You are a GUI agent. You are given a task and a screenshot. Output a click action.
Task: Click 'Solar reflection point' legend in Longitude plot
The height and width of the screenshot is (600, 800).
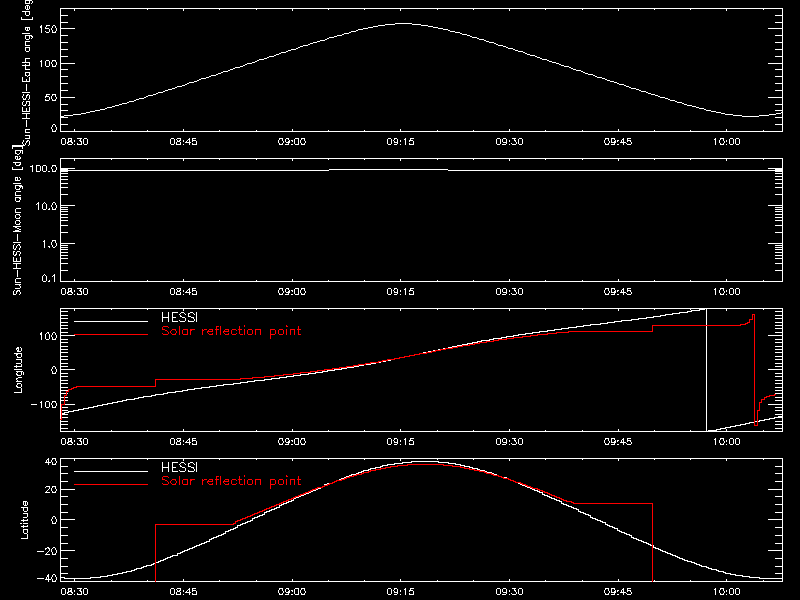(231, 331)
